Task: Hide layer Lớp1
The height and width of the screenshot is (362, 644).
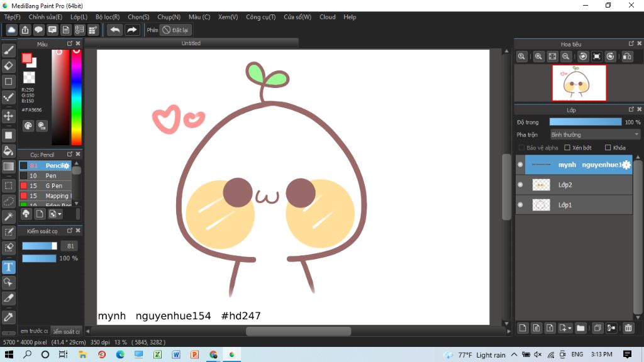Action: 520,204
